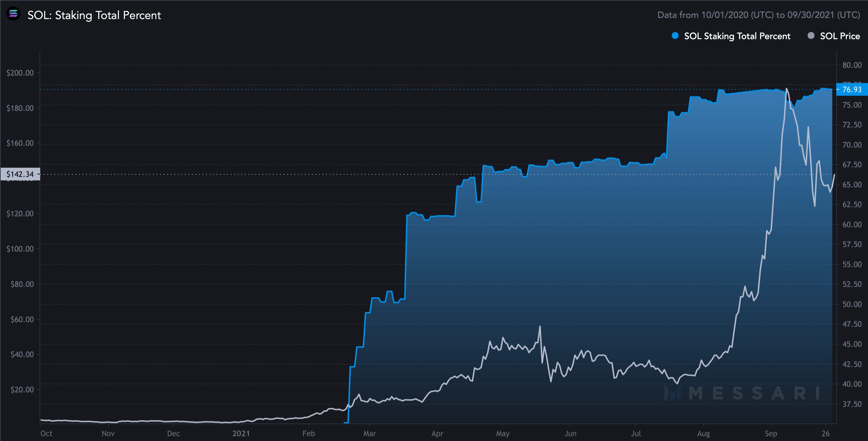868x441 pixels.
Task: Click the blue SOL Staking legend dot
Action: pyautogui.click(x=675, y=36)
